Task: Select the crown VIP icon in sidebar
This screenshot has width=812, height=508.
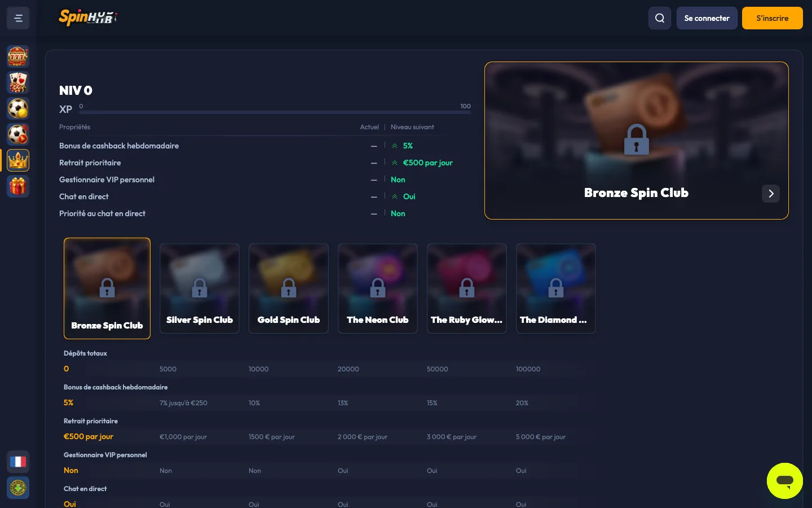Action: coord(18,160)
